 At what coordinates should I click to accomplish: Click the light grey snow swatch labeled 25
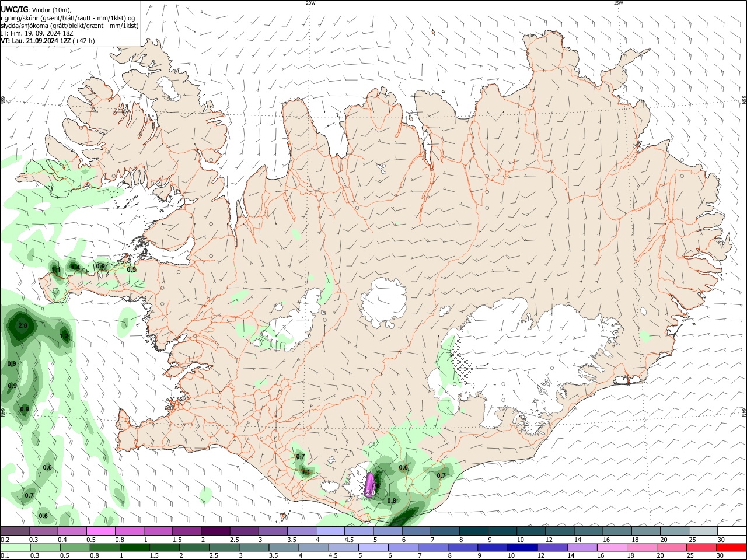[703, 531]
